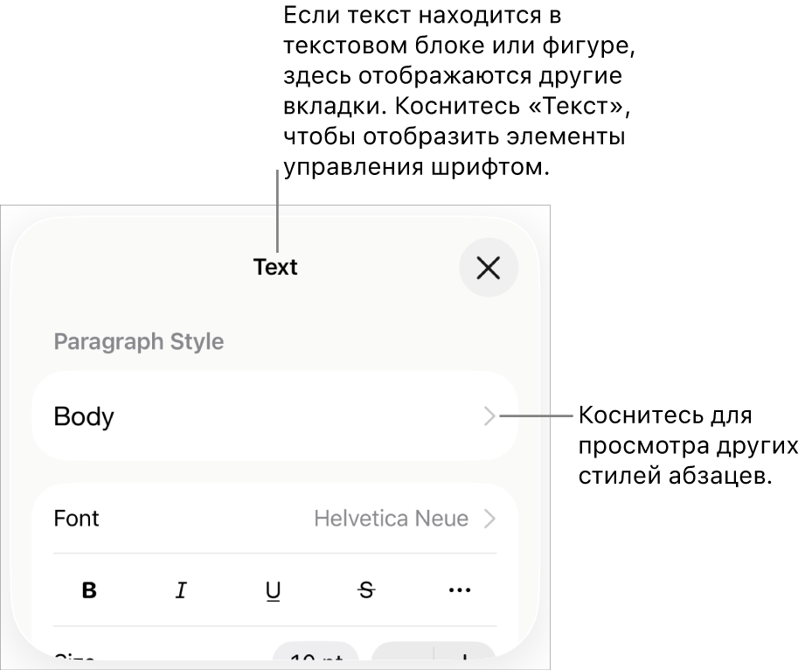Toggle bold formatting

coord(89,590)
